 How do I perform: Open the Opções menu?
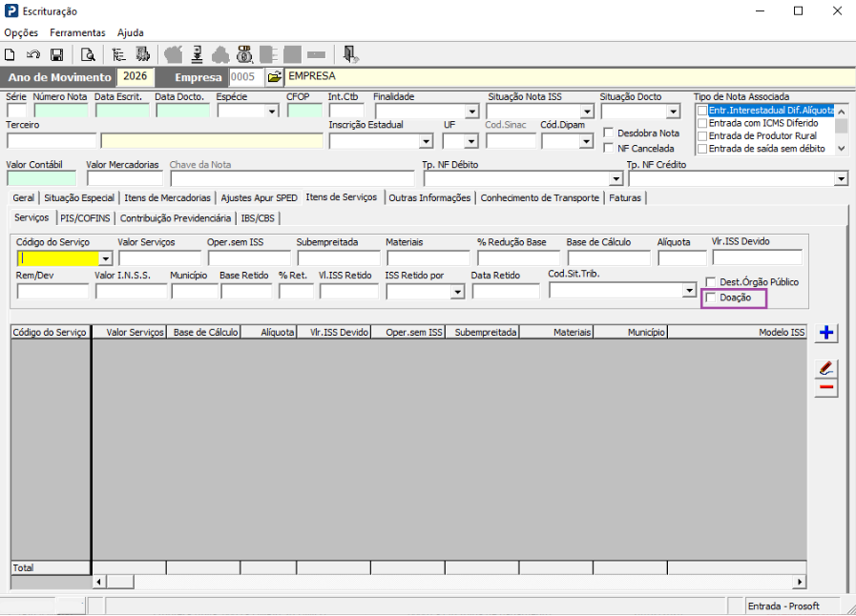(21, 32)
